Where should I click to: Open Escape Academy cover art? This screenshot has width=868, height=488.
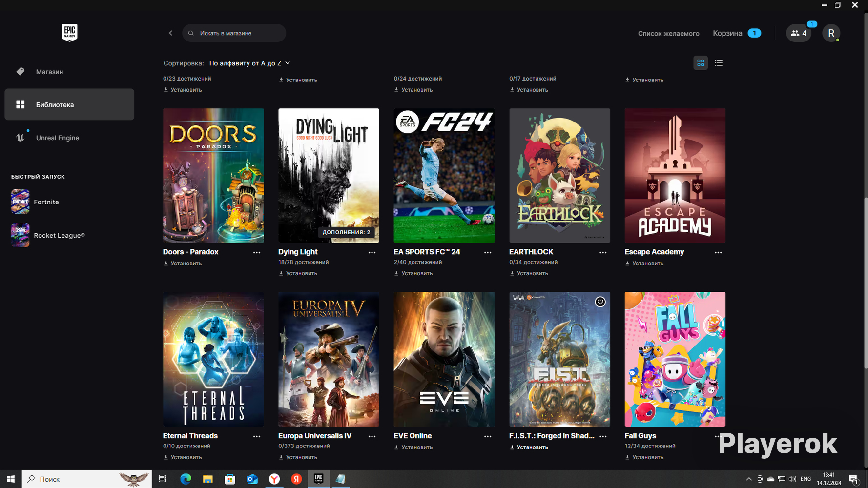[675, 176]
